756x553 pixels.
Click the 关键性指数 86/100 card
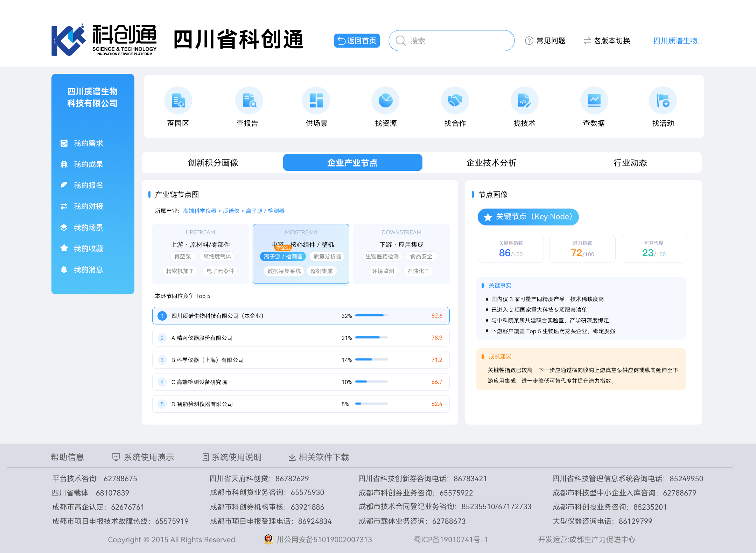click(x=511, y=248)
